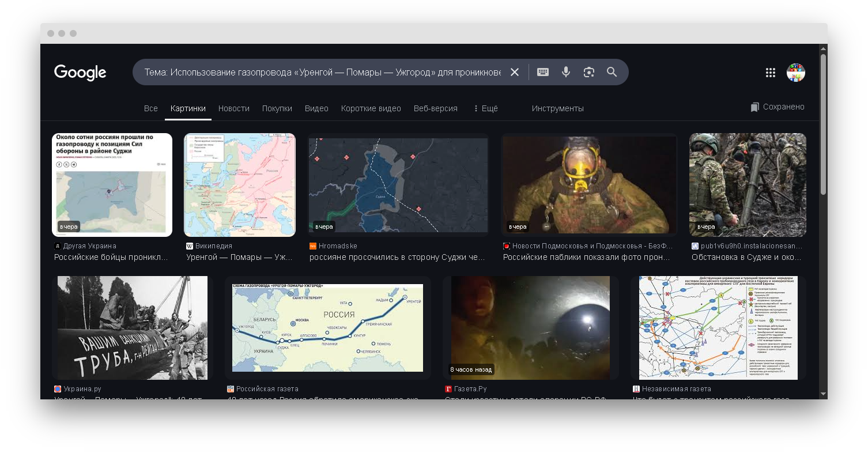Open the Другая Украина source name
This screenshot has height=457, width=868.
tap(90, 246)
